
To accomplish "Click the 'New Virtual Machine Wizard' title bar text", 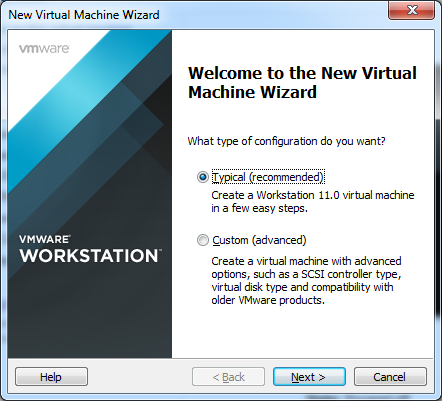I will click(x=84, y=15).
